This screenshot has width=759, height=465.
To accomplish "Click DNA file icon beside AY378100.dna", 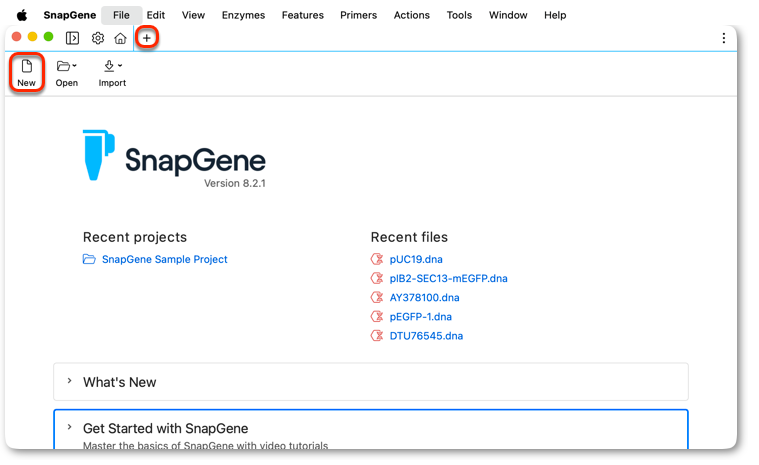I will pos(377,298).
